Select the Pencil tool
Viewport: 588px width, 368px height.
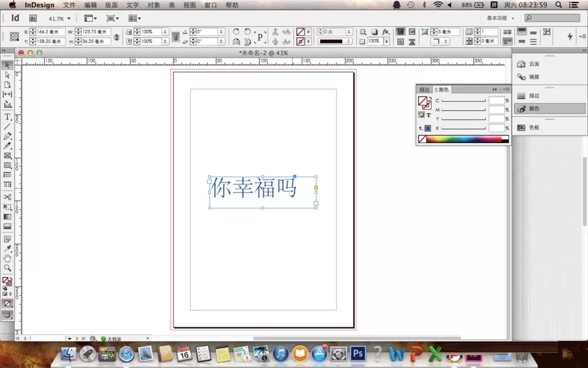(x=7, y=145)
